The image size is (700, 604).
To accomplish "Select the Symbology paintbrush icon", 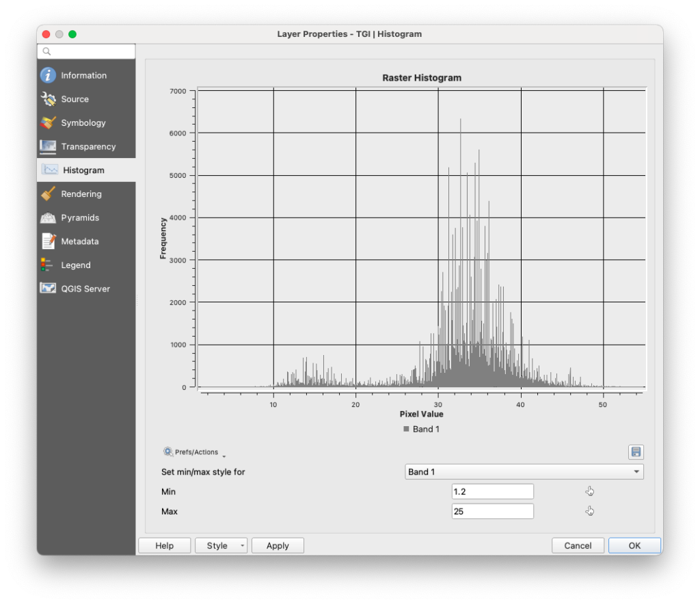I will click(48, 123).
